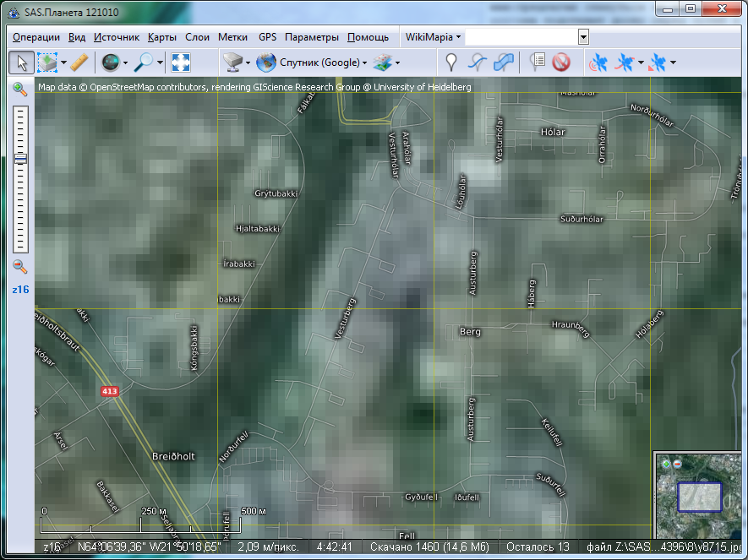This screenshot has width=748, height=560.
Task: Pick the ruler distance measure tool
Action: pyautogui.click(x=79, y=63)
